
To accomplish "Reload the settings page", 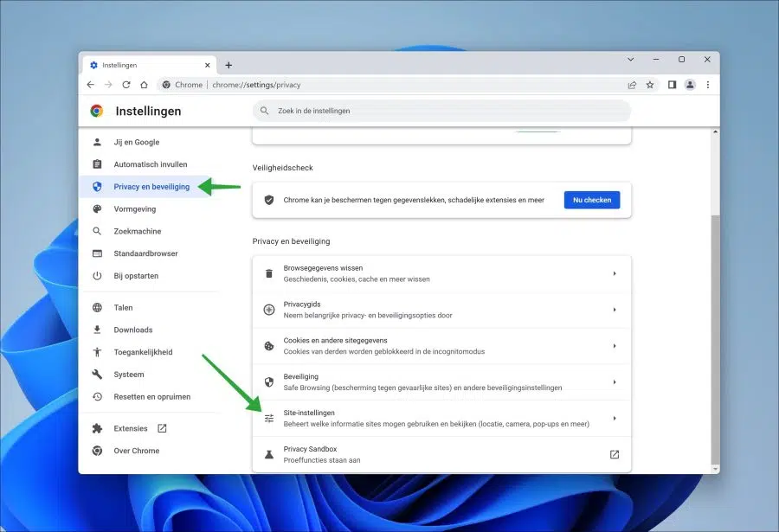I will click(x=126, y=85).
